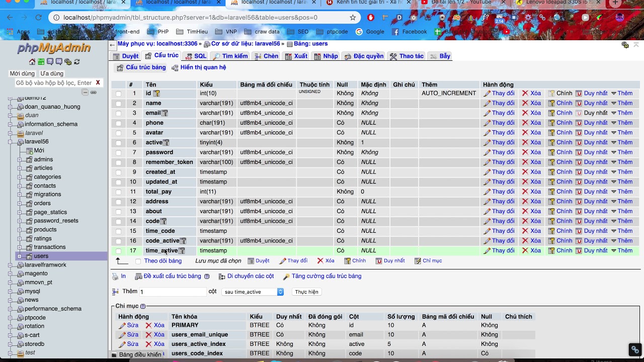Screen dimensions: 644x362
Task: Open the Google bookmark in bookmarks bar
Action: tap(370, 32)
